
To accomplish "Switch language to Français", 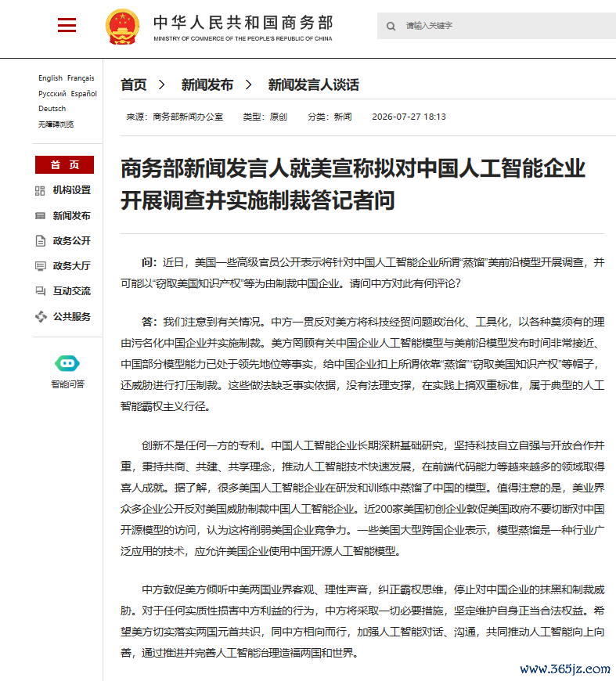I will tap(81, 78).
